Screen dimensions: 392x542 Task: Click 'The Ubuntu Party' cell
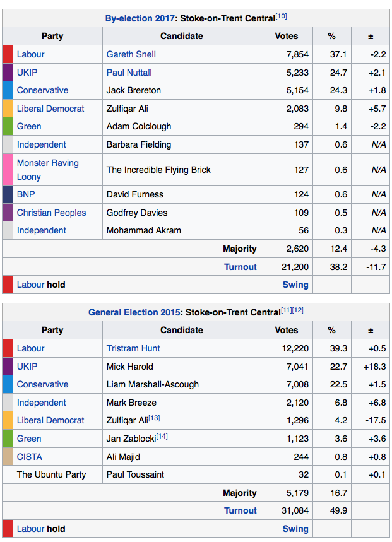(x=52, y=474)
